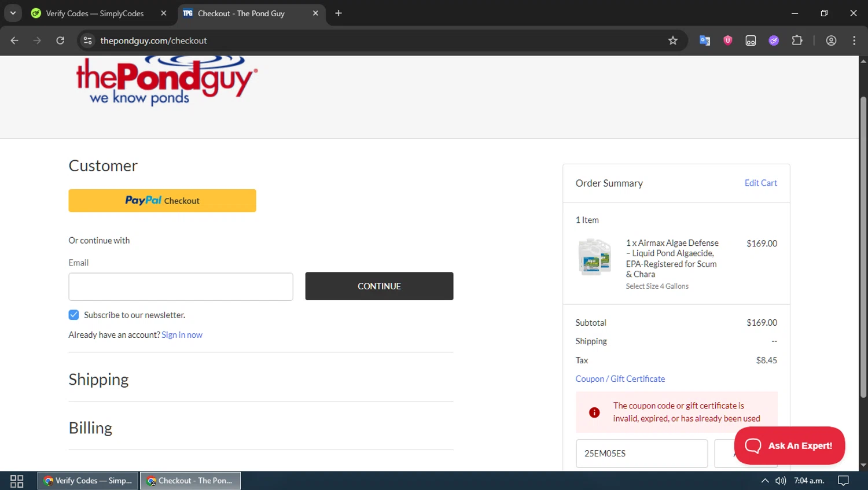Open the Extensions puzzle menu
This screenshot has width=868, height=490.
797,40
